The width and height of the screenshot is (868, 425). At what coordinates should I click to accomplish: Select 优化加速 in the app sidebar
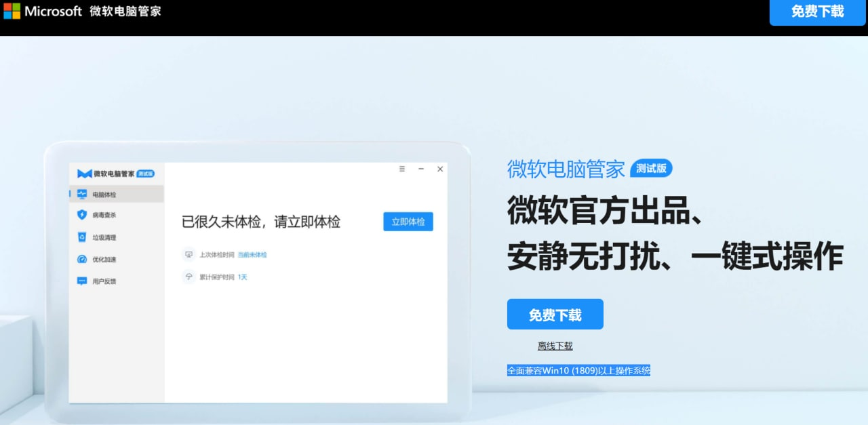[x=117, y=259]
